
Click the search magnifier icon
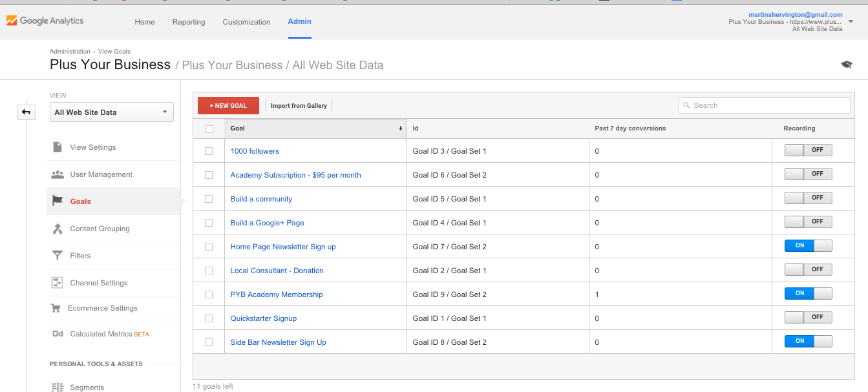(687, 105)
